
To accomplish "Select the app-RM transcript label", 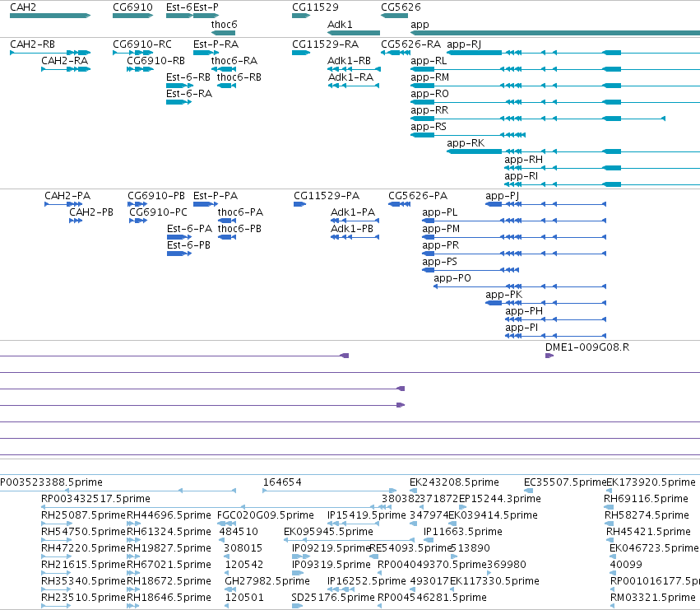I will 430,77.
